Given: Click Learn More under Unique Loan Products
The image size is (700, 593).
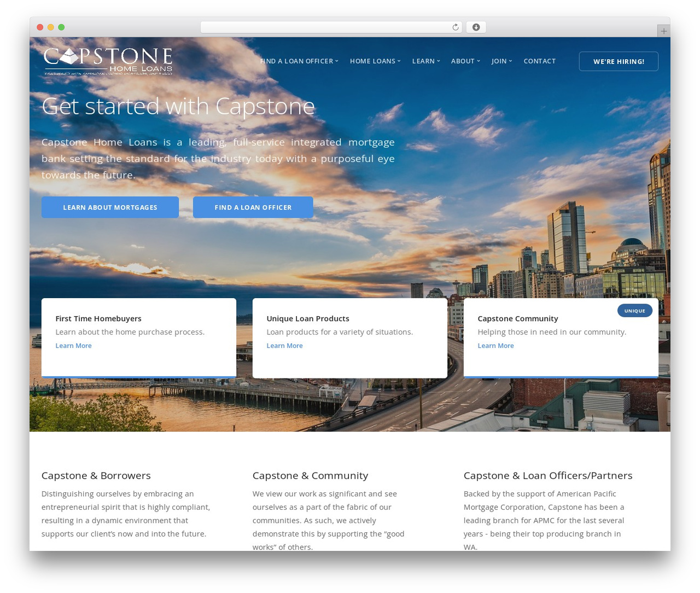Looking at the screenshot, I should tap(284, 346).
